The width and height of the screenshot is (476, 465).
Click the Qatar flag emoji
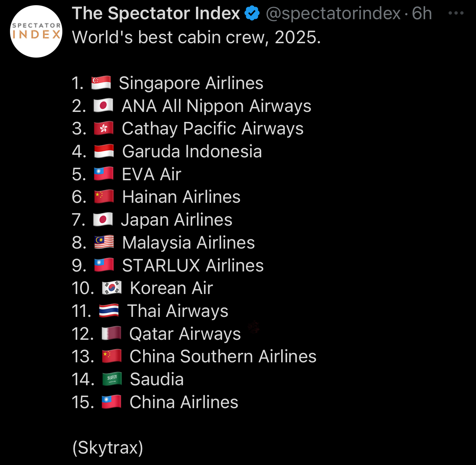click(111, 334)
